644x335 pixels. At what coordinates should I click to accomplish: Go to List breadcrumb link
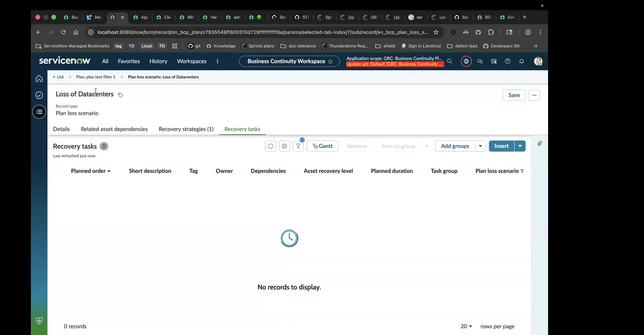pos(60,77)
